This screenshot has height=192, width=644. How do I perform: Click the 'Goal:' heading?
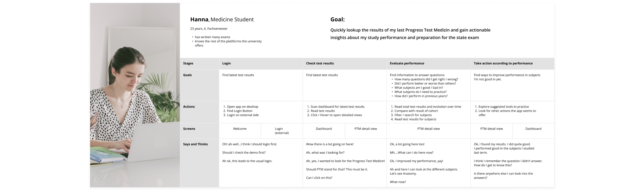coord(337,20)
